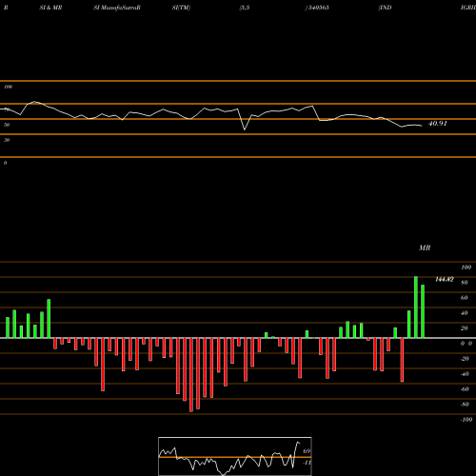The height and width of the screenshot is (476, 476).
Task: Click the 69 label in mini chart
Action: coord(307,451)
